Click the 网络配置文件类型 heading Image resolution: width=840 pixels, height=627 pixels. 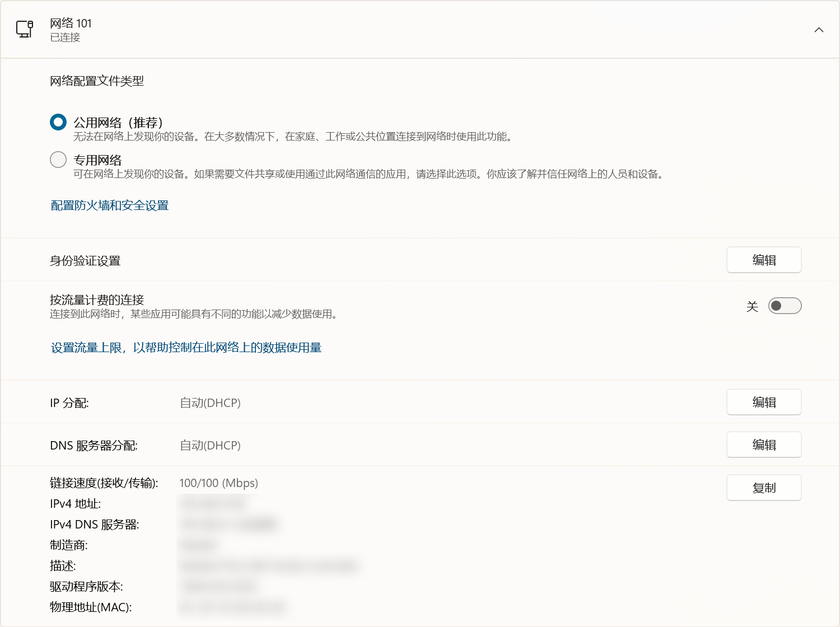coord(97,81)
